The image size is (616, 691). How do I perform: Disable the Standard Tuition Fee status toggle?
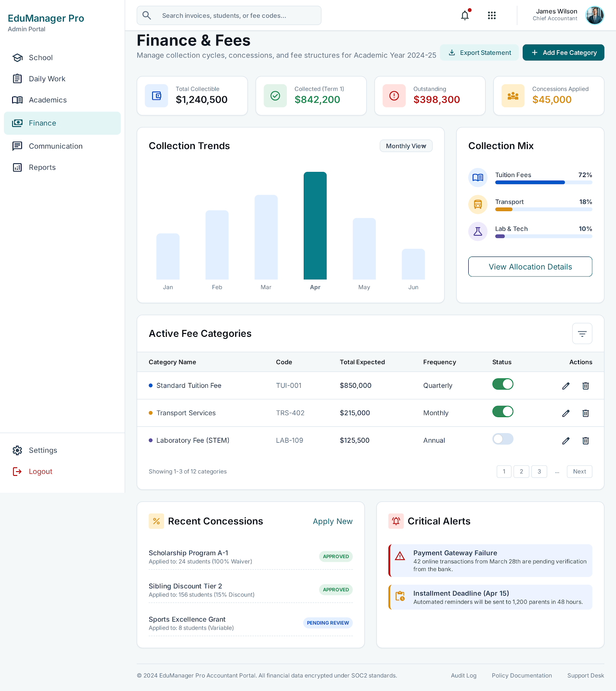(x=503, y=384)
